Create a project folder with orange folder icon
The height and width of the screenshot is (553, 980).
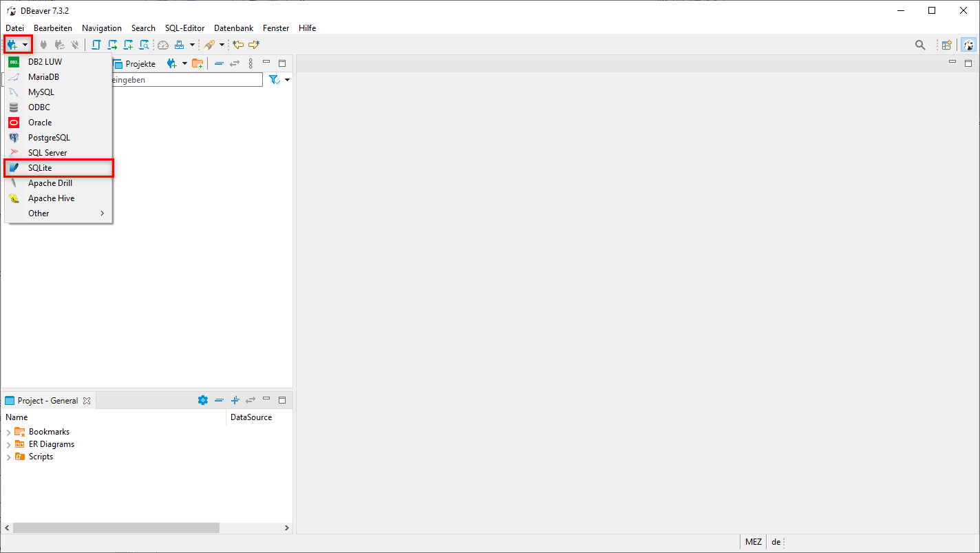pyautogui.click(x=198, y=63)
